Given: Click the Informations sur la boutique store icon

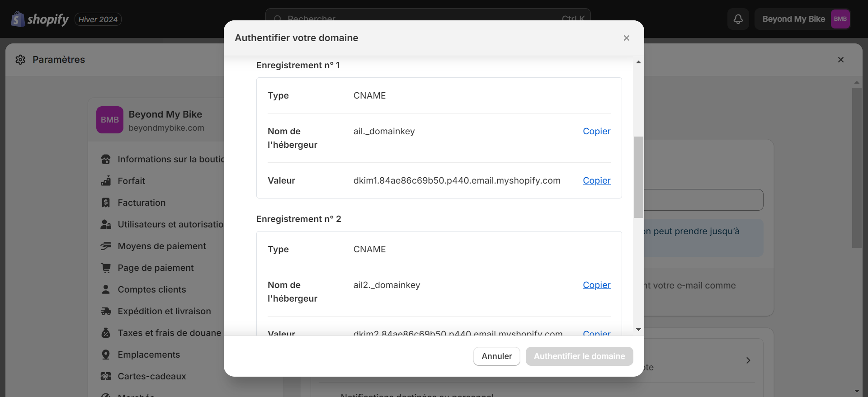Looking at the screenshot, I should 106,159.
